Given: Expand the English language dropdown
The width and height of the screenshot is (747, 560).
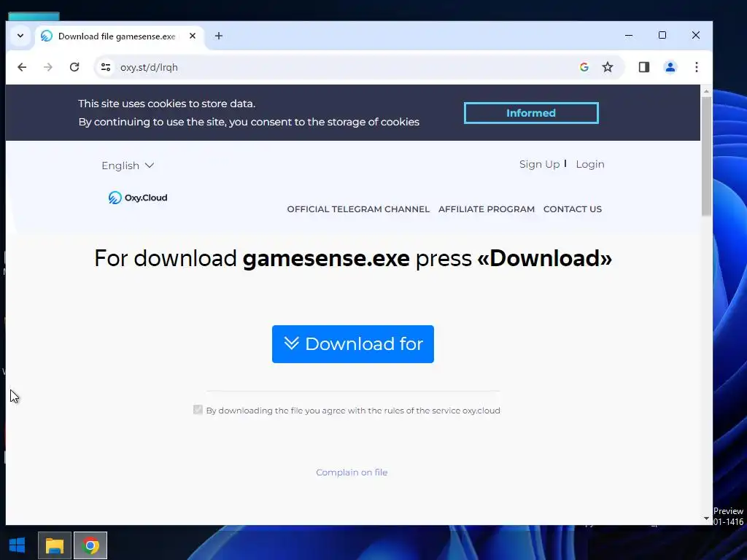Looking at the screenshot, I should pos(128,166).
